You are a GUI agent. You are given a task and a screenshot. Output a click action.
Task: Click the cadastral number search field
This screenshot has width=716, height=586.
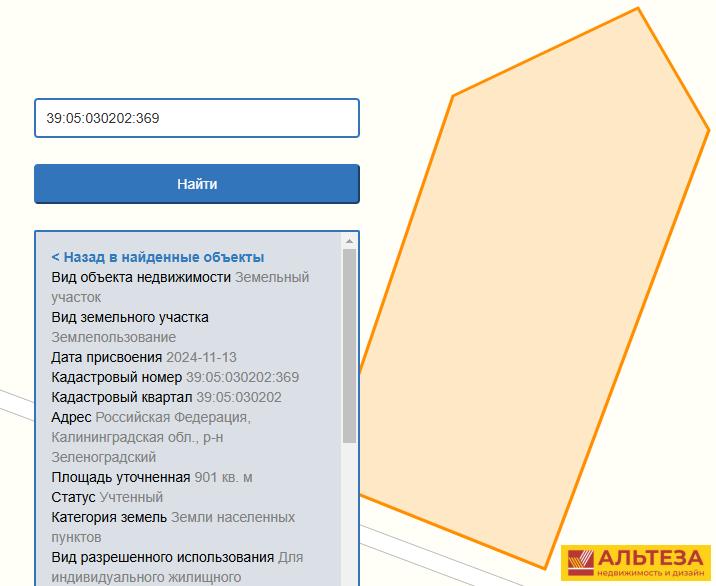click(x=197, y=118)
